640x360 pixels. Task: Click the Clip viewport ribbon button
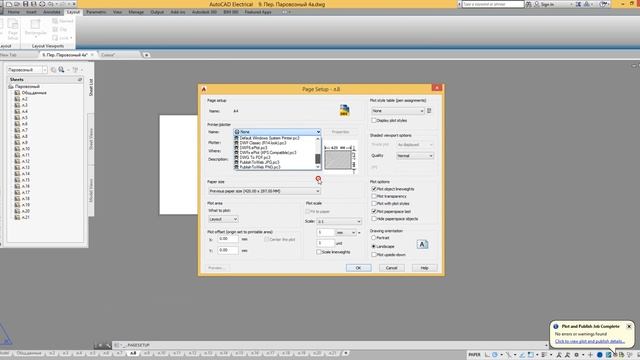[60, 29]
